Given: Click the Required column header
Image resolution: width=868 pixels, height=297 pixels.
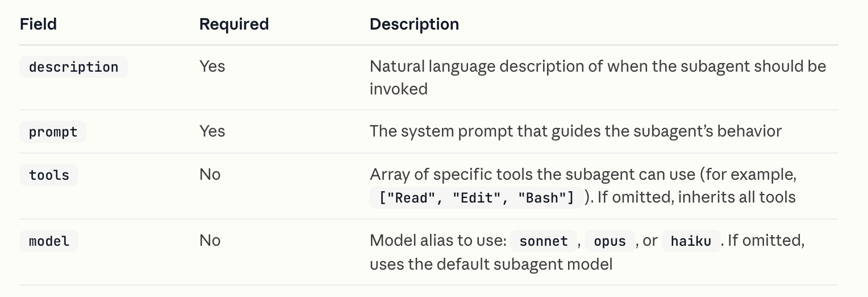Looking at the screenshot, I should 233,24.
